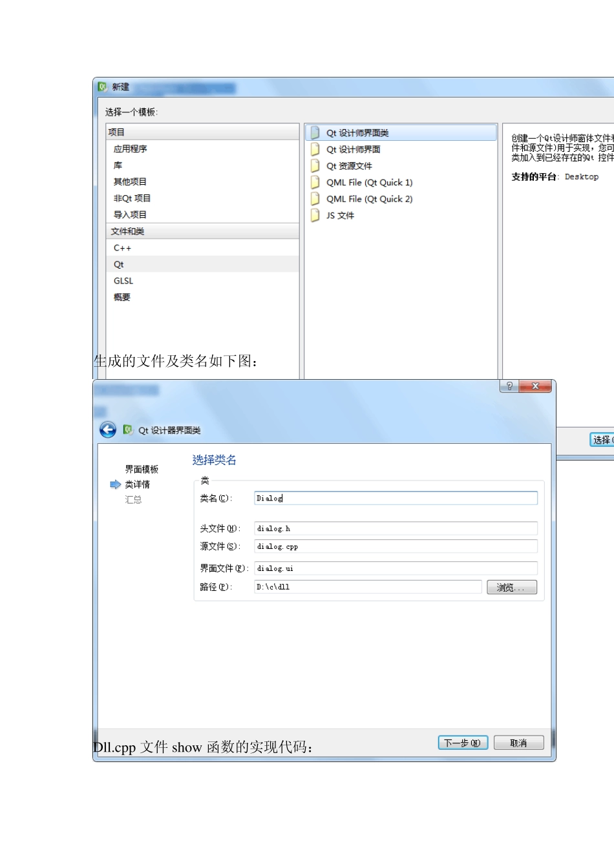614x868 pixels.
Task: Select GLSL file category
Action: click(x=202, y=281)
